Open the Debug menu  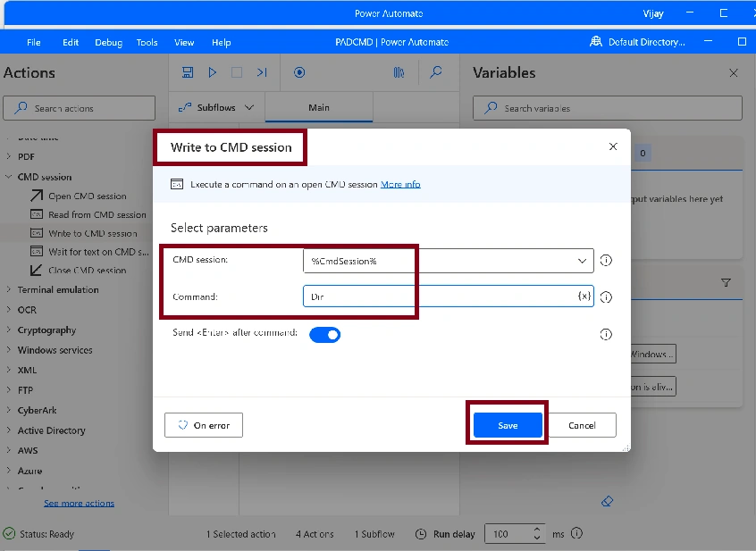point(108,42)
